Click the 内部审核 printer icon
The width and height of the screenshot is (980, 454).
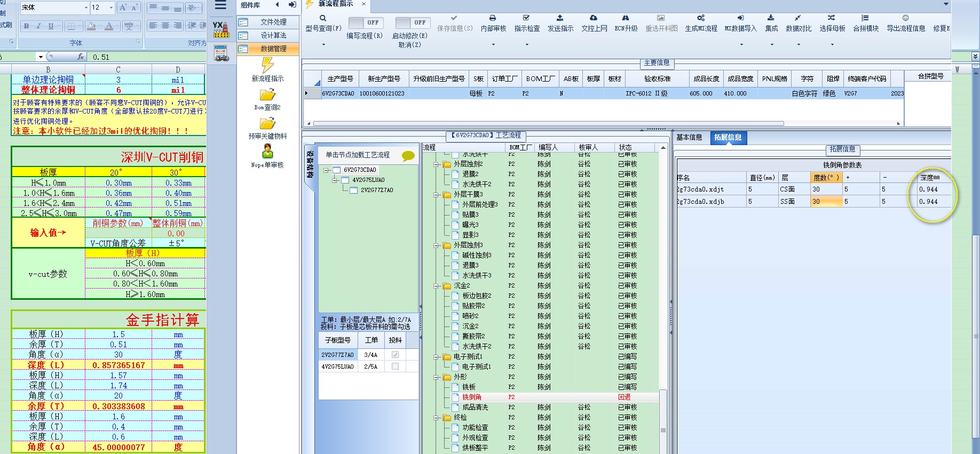click(x=493, y=18)
